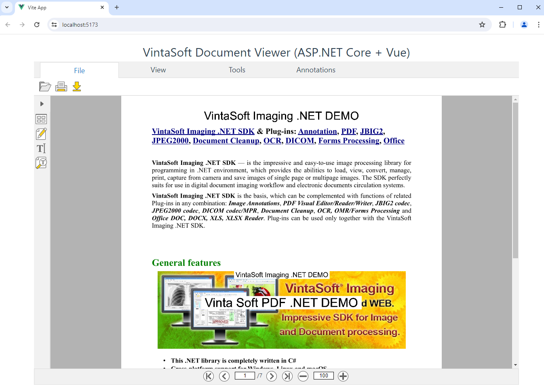Zoom out with the minus button

(x=303, y=376)
